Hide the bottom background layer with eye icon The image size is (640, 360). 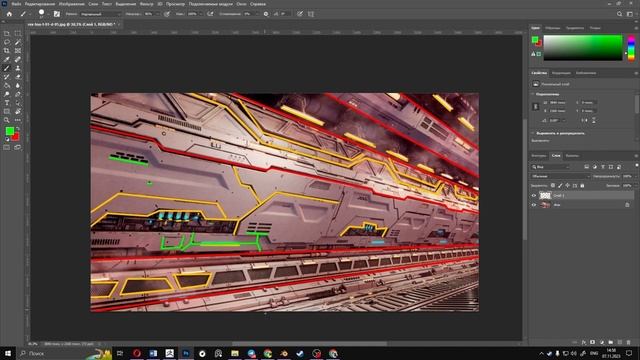coord(533,205)
